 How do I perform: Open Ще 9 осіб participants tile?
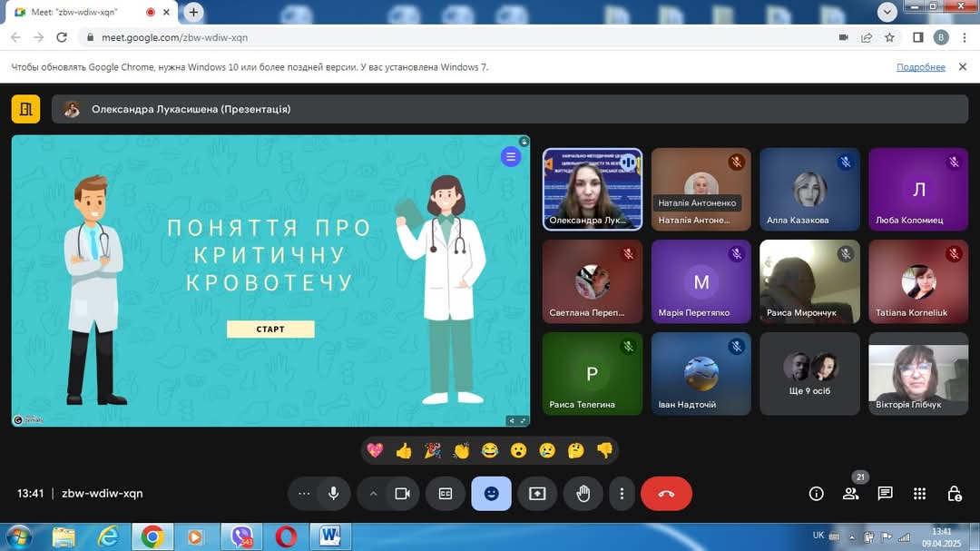[x=809, y=373]
